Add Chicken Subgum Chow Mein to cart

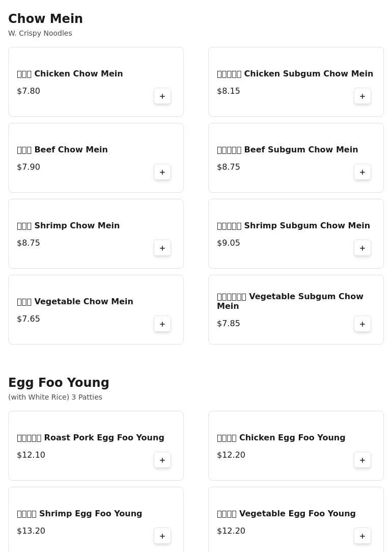pyautogui.click(x=362, y=96)
